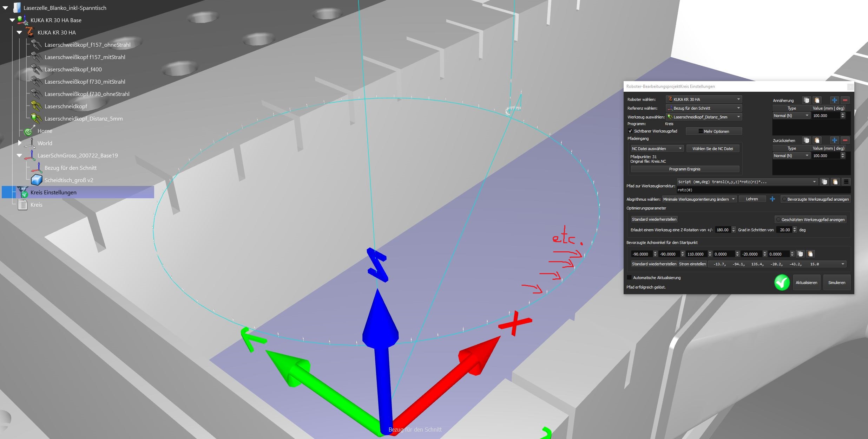Viewport: 868px width, 439px height.
Task: Select the Kreis program in the tree
Action: (36, 205)
